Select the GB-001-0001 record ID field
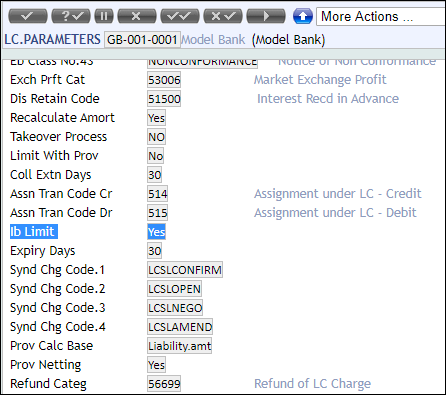The width and height of the screenshot is (446, 395). coord(142,40)
